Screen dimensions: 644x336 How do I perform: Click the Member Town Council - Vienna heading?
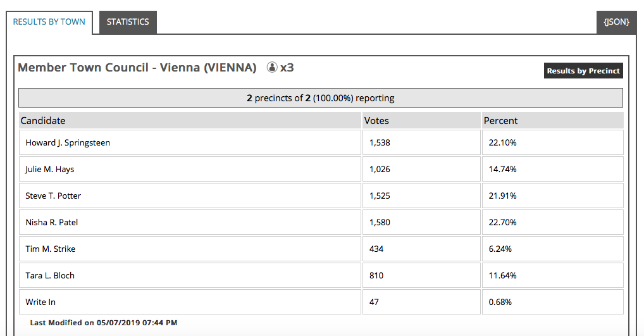click(x=137, y=67)
